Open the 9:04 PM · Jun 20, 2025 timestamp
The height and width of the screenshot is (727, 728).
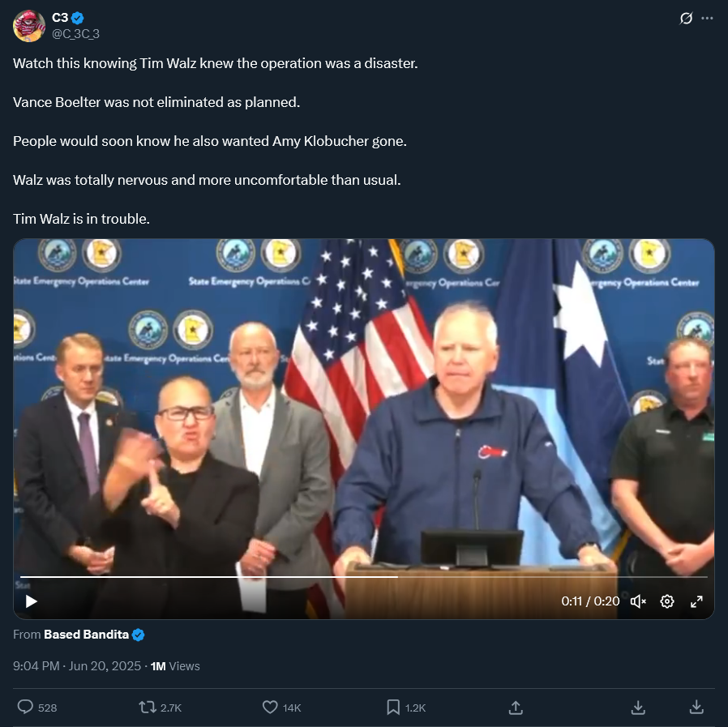[x=76, y=665]
